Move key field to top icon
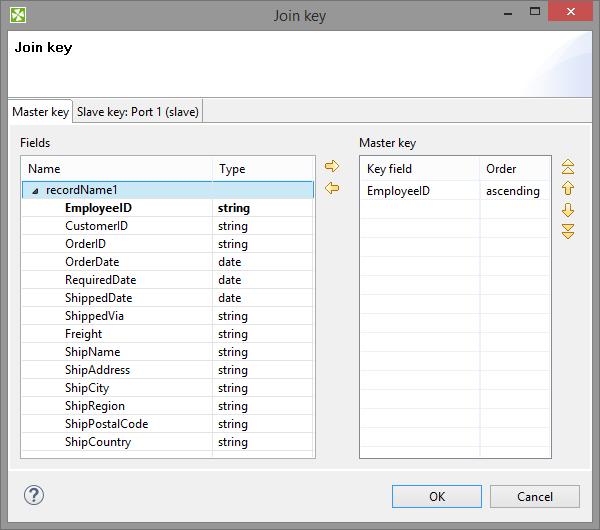This screenshot has height=530, width=600. pos(568,167)
